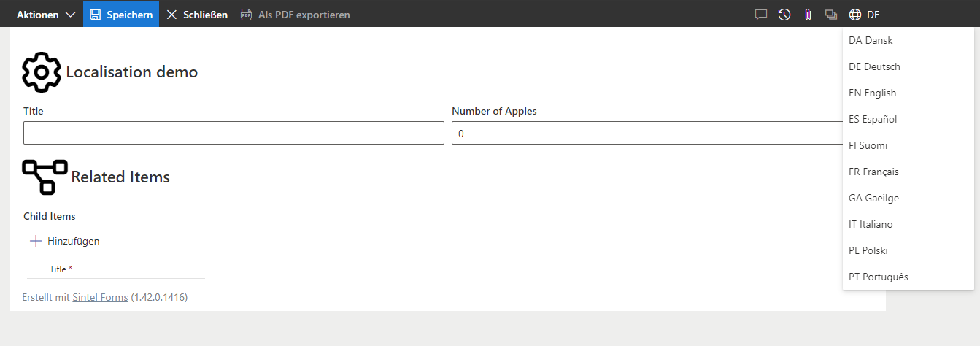The image size is (980, 346).
Task: Click the gear icon beside Localisation demo
Action: [x=42, y=72]
